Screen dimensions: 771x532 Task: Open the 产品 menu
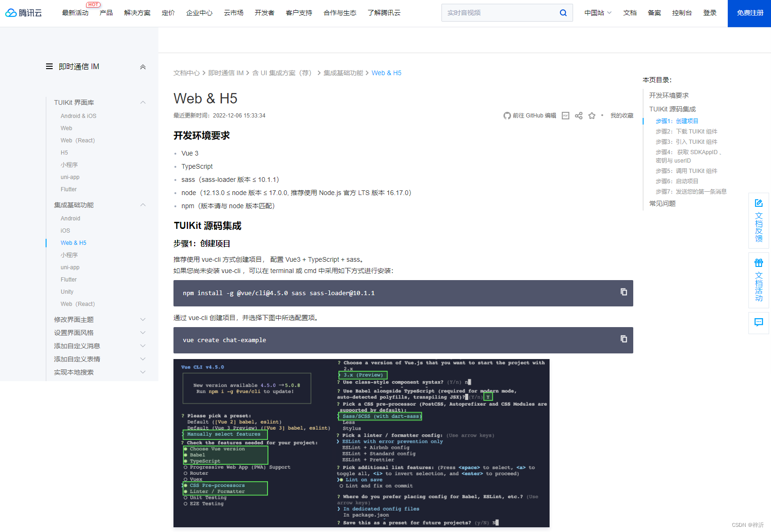[x=106, y=13]
